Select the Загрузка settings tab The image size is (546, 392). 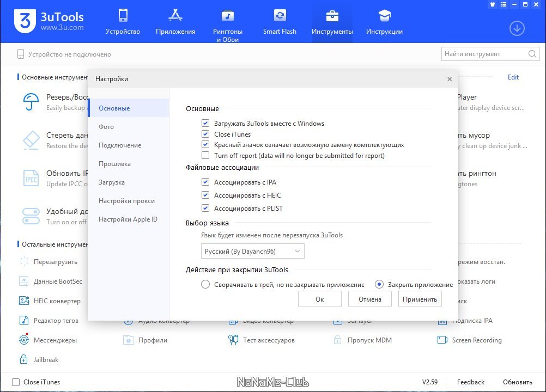pos(129,182)
